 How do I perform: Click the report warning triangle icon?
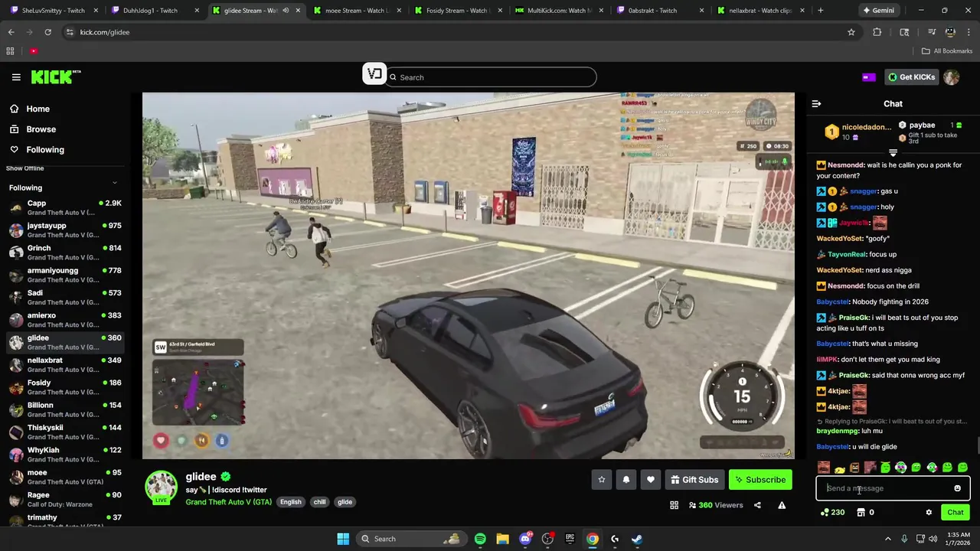click(x=782, y=505)
